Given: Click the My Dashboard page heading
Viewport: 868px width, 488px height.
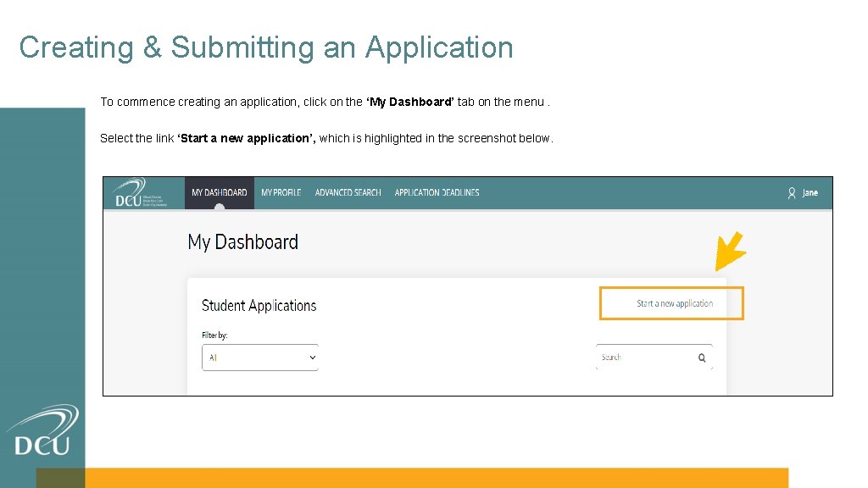Looking at the screenshot, I should (x=243, y=241).
